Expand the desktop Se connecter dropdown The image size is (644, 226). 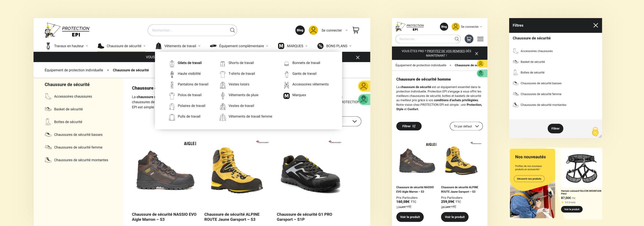point(346,30)
